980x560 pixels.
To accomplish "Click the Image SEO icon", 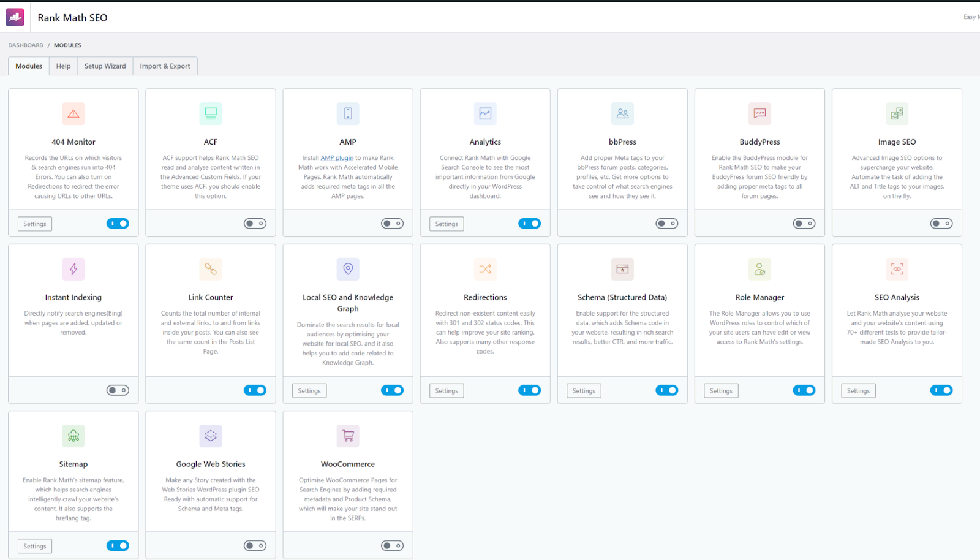I will pos(897,113).
